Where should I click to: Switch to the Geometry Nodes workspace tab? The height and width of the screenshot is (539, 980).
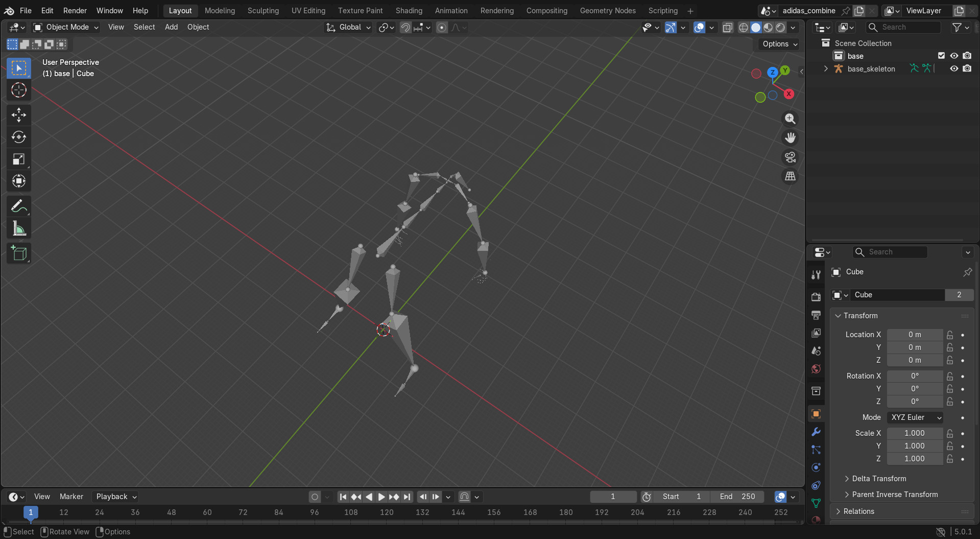(x=608, y=10)
